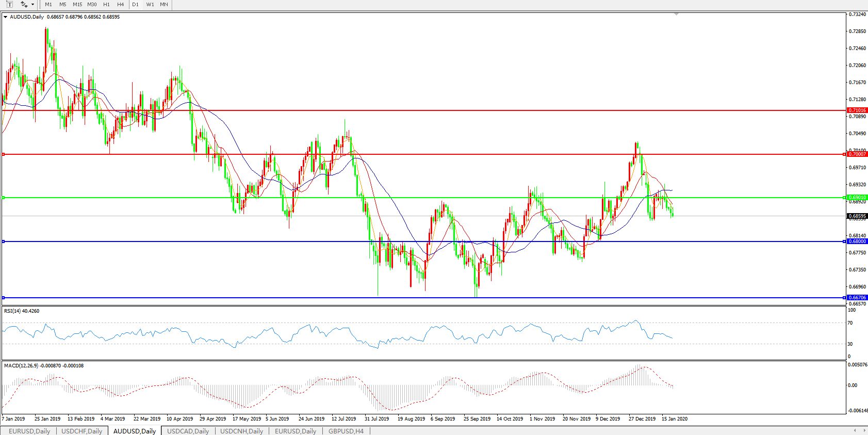Set chart period to M30
The image size is (868, 435).
pos(92,4)
